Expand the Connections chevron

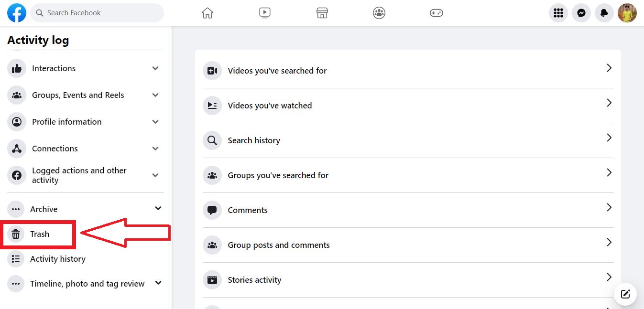[x=155, y=149]
